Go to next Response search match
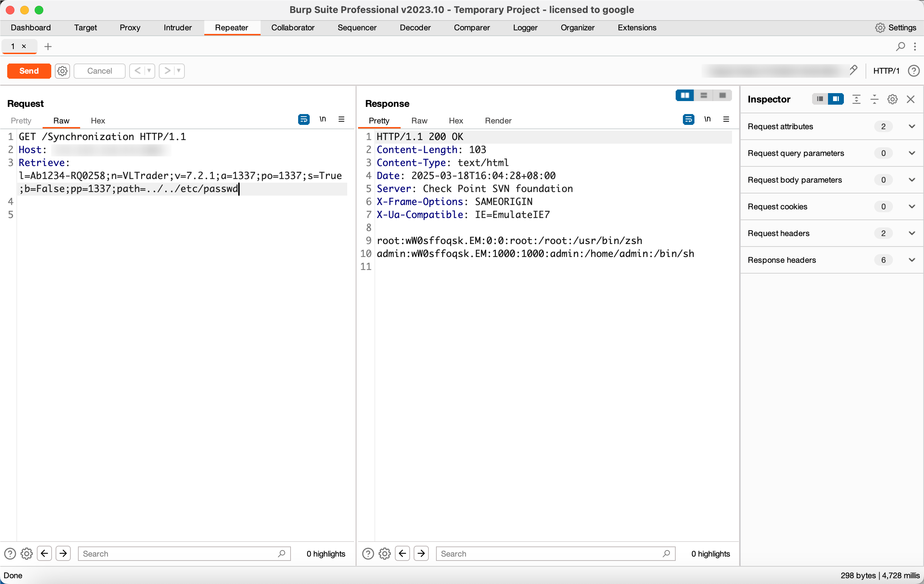Viewport: 924px width, 584px height. 421,554
